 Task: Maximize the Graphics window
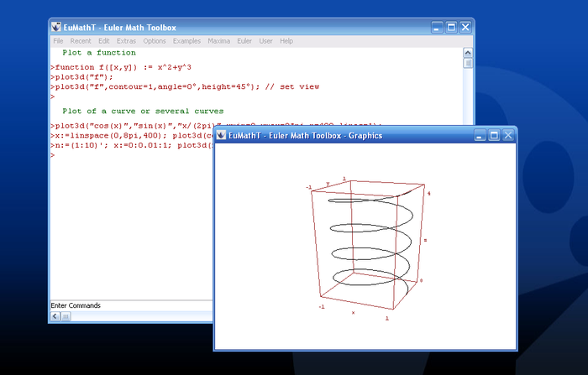pos(494,135)
